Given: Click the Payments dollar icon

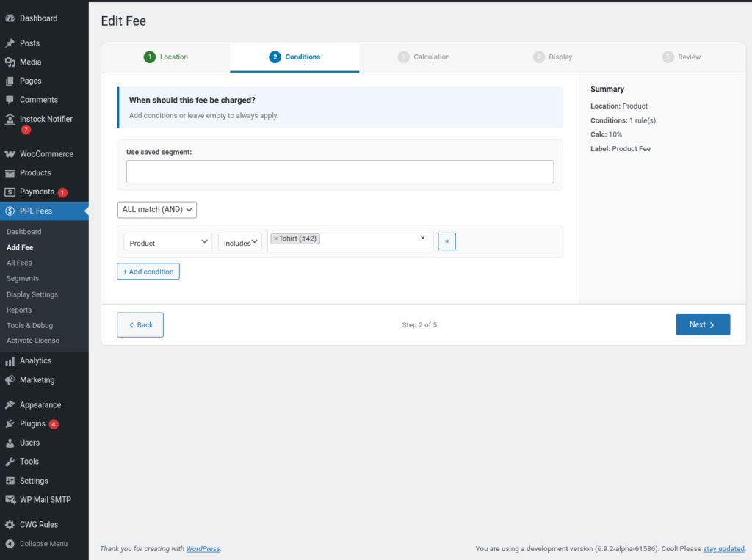Looking at the screenshot, I should [10, 192].
